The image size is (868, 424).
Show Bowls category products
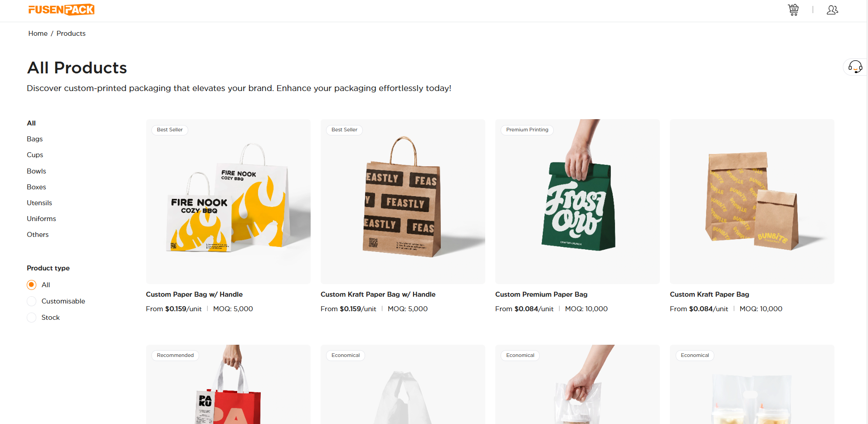click(36, 171)
